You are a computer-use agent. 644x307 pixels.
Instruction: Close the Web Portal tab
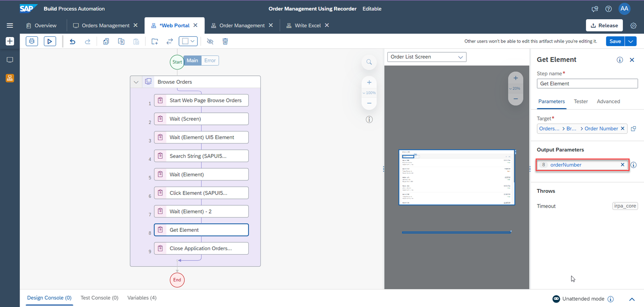pyautogui.click(x=195, y=26)
